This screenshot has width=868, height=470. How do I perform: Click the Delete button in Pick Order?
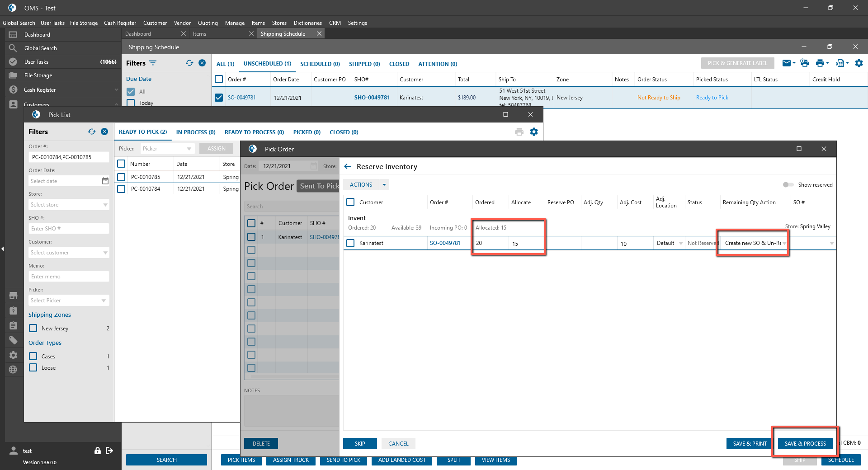click(261, 443)
